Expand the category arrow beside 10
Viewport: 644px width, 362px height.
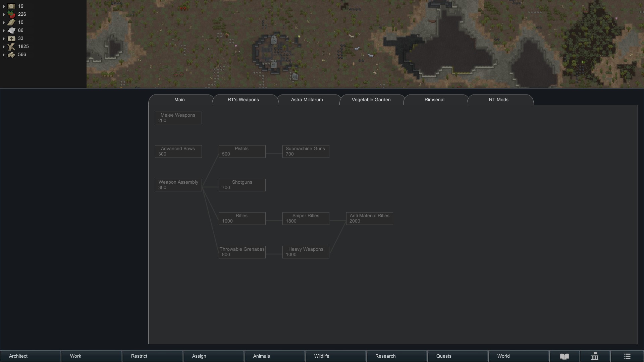(x=3, y=22)
